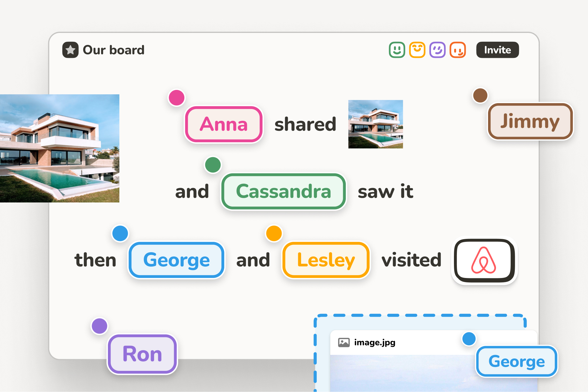Image resolution: width=588 pixels, height=392 pixels.
Task: Click the word 'shared'
Action: pyautogui.click(x=305, y=124)
